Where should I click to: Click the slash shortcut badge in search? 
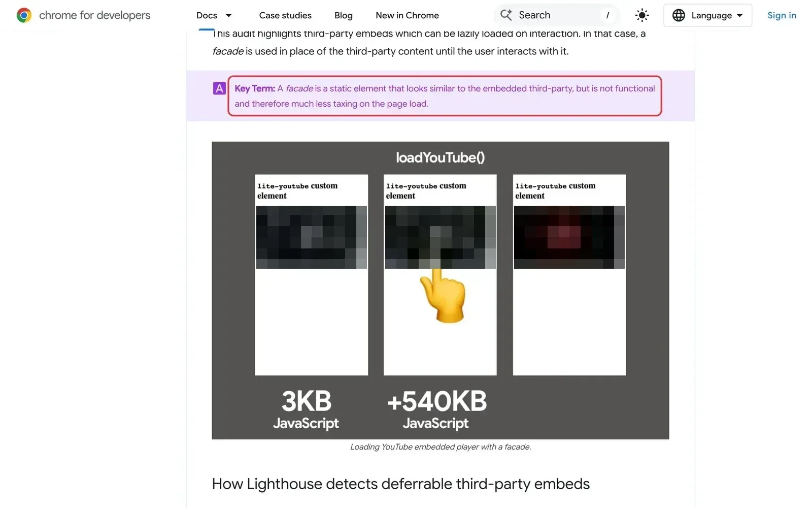[607, 15]
